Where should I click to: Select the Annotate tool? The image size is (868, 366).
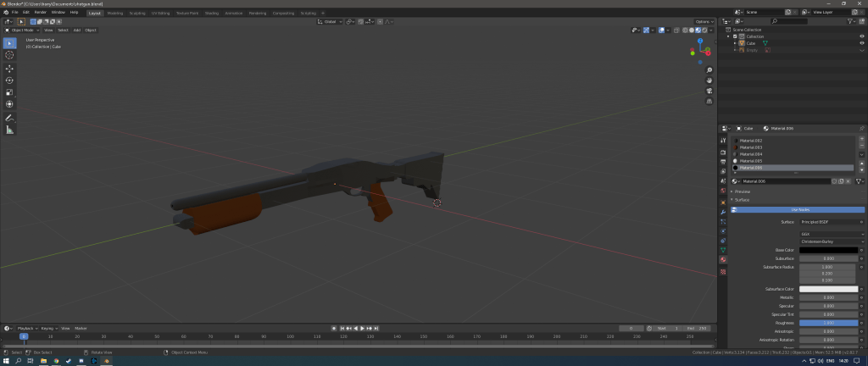pos(9,118)
